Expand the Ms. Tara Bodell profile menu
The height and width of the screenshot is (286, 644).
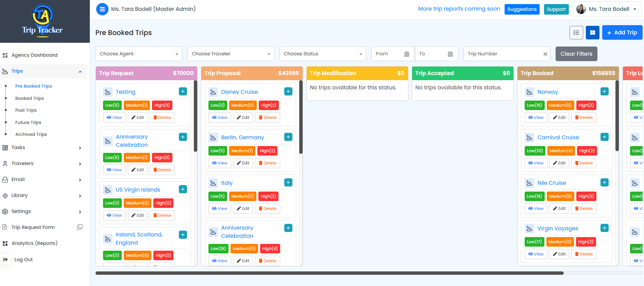tap(607, 9)
